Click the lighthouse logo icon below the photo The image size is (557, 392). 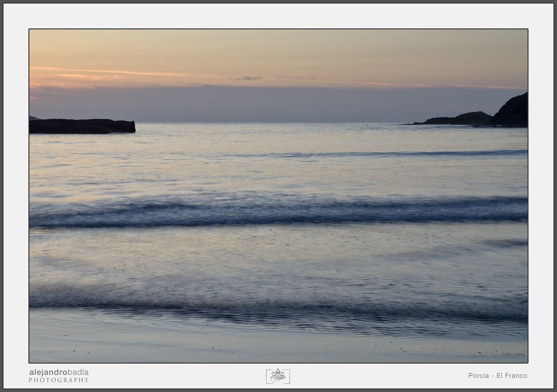(278, 376)
